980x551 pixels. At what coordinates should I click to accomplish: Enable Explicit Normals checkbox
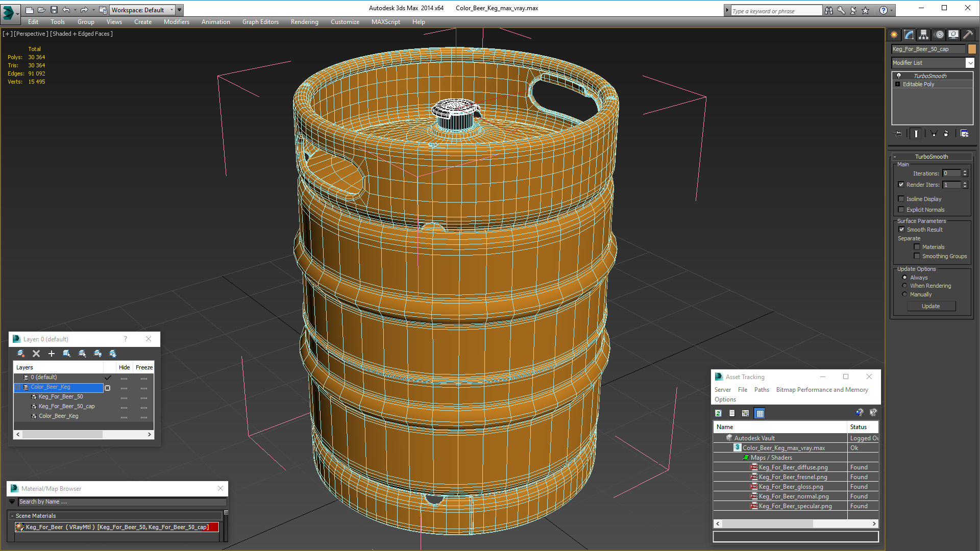click(x=901, y=210)
